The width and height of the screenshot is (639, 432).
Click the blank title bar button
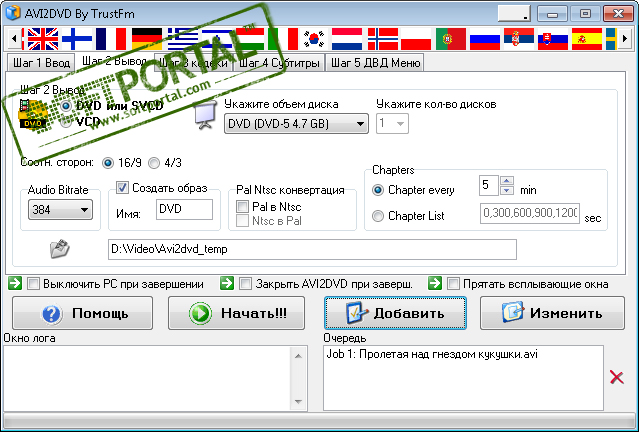pyautogui.click(x=514, y=14)
